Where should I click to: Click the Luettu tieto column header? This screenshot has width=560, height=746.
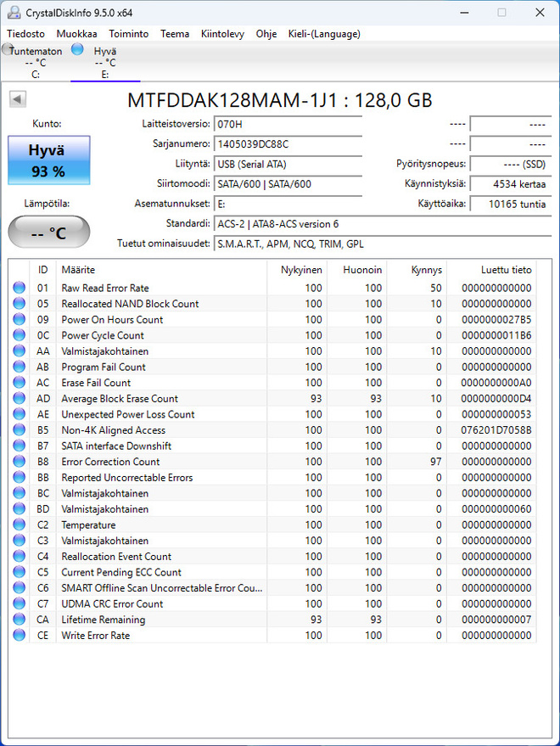491,270
